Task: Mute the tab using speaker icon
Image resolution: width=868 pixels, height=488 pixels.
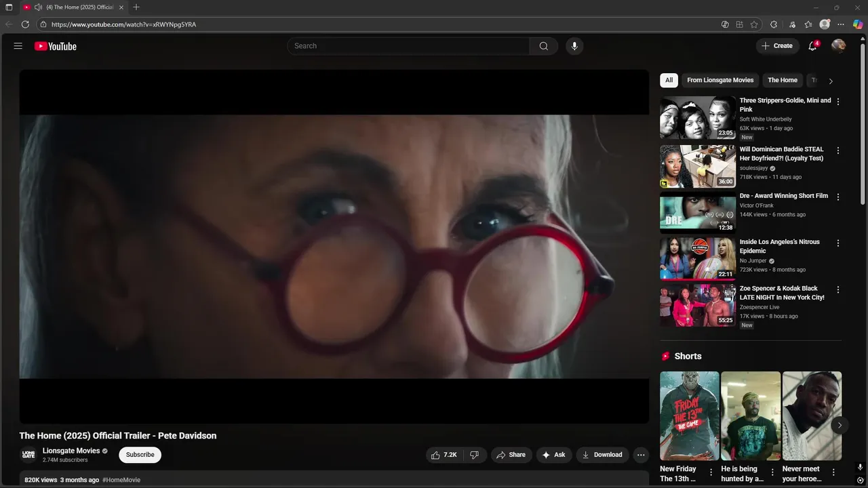Action: click(38, 7)
